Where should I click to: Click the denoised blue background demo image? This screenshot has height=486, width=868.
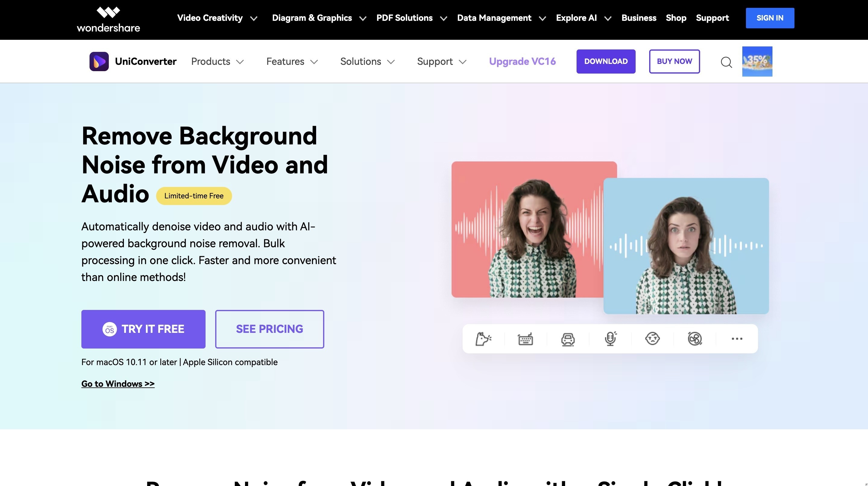pos(686,246)
